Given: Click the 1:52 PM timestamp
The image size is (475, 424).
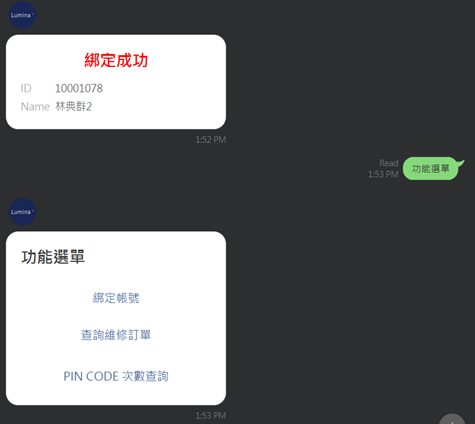Looking at the screenshot, I should tap(211, 140).
